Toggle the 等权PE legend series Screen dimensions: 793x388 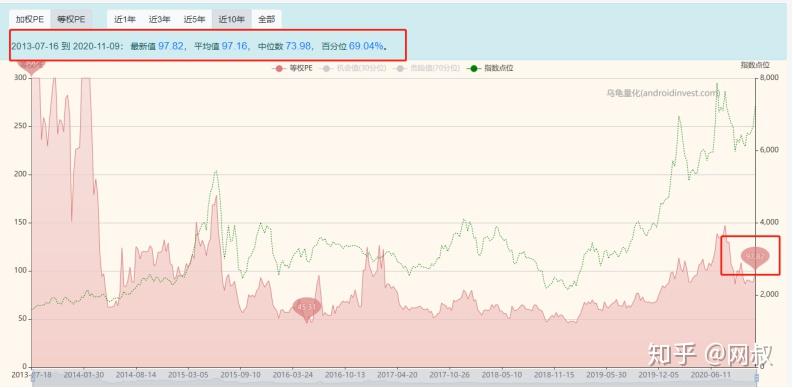pyautogui.click(x=292, y=68)
